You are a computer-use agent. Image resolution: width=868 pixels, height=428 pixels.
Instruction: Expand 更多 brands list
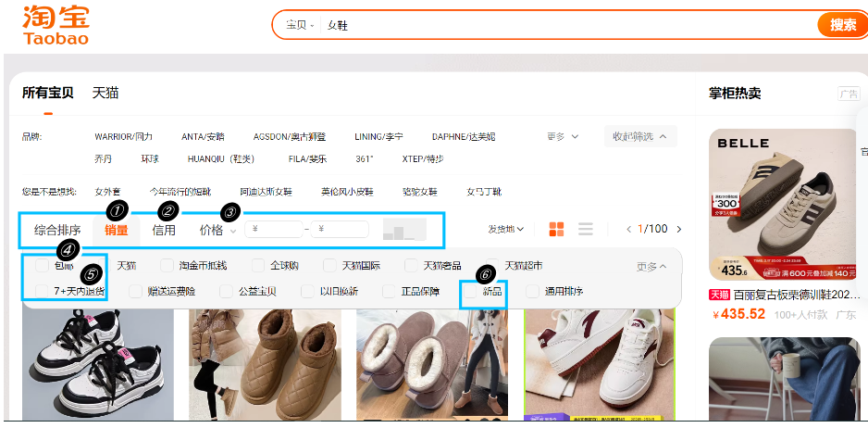point(563,136)
